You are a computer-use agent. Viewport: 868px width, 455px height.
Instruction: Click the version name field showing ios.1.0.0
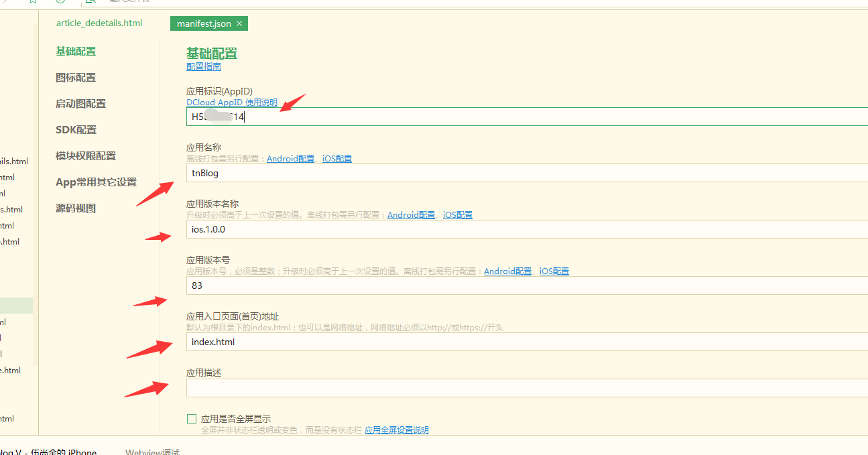526,229
